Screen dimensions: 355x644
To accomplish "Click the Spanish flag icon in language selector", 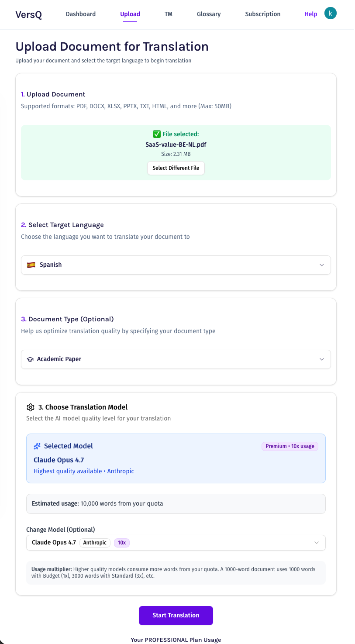I will (31, 265).
